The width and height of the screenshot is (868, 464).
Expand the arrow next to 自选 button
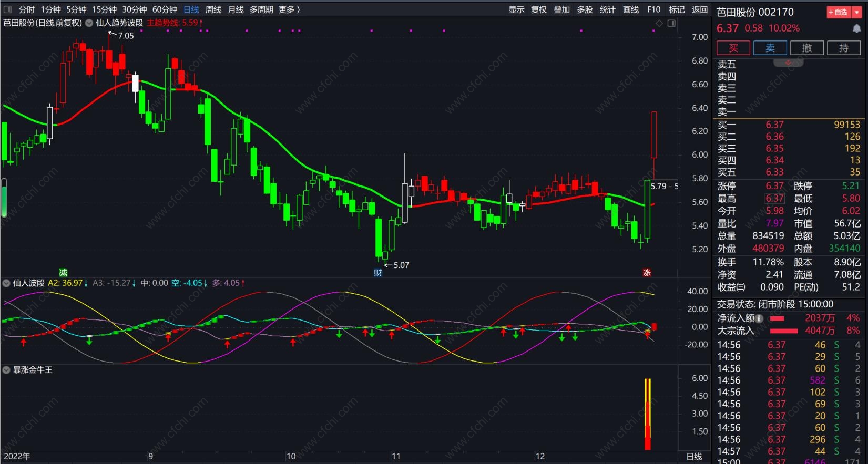(857, 12)
